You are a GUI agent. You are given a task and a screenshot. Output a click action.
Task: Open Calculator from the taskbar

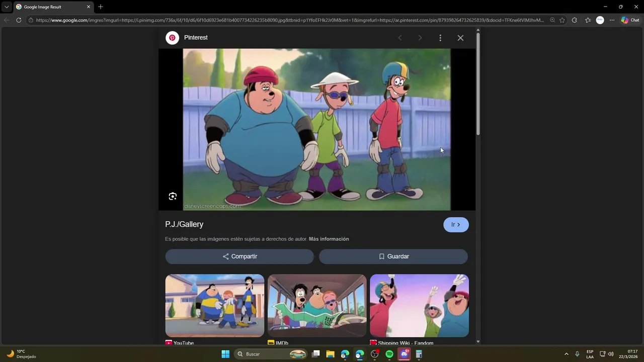(419, 354)
